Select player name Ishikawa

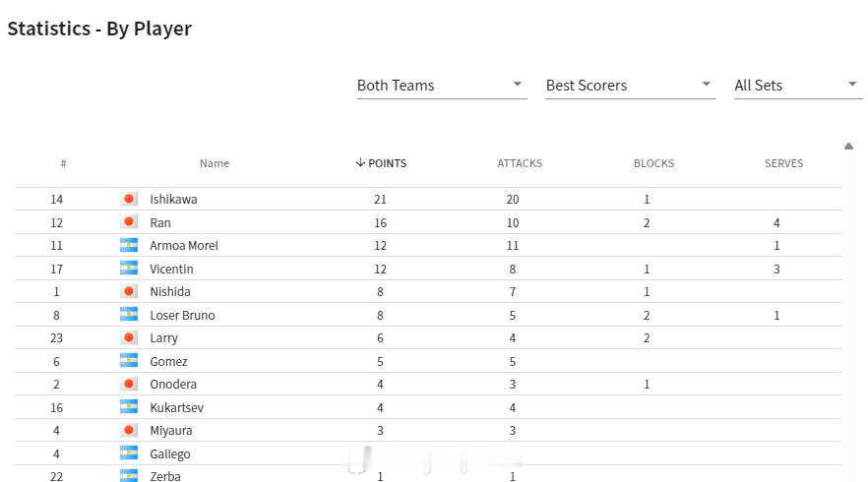173,200
